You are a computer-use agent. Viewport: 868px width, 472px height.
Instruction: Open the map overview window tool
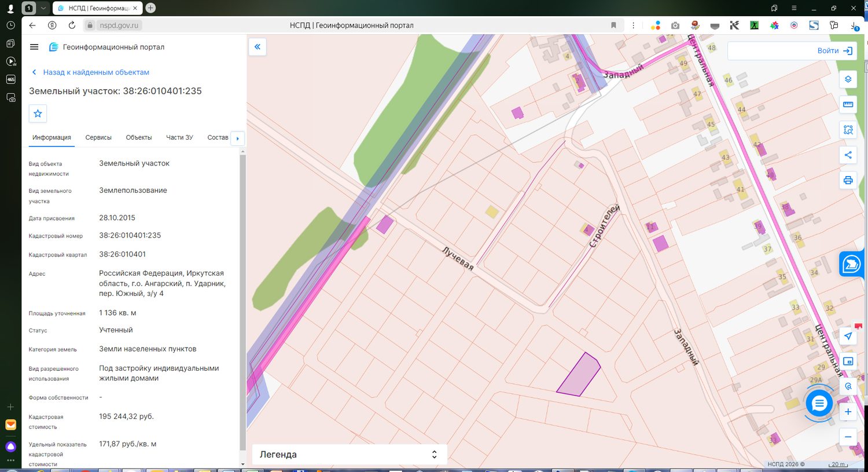848,361
